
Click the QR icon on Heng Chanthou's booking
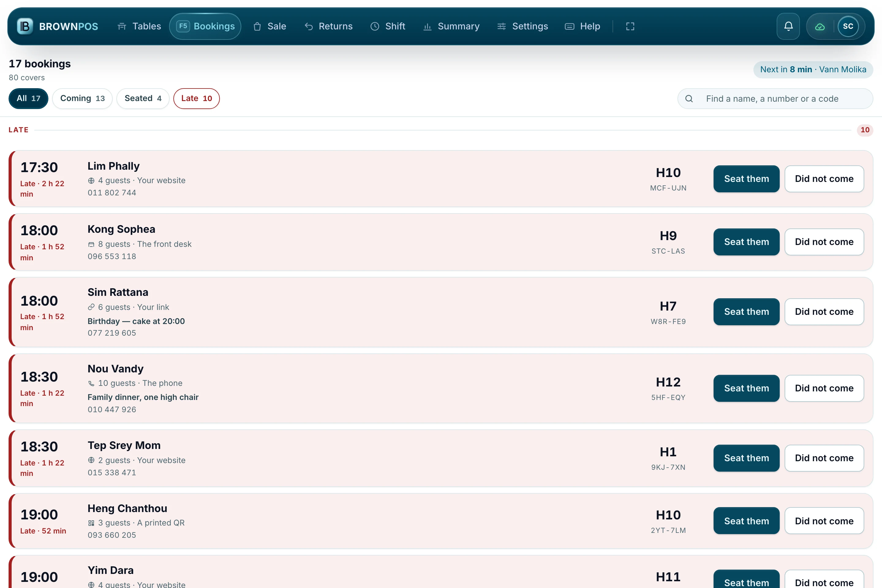pos(91,523)
